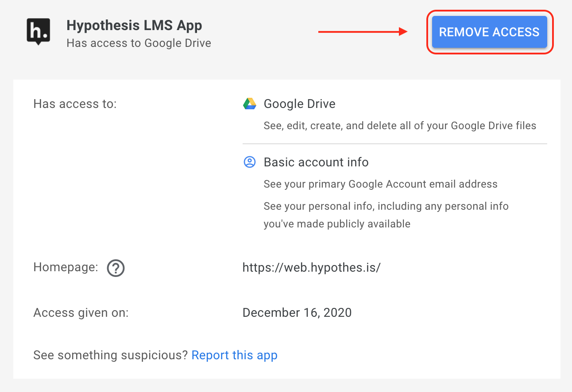This screenshot has height=392, width=572.
Task: Click the https://web.hypothes.is/ homepage URL
Action: (312, 268)
